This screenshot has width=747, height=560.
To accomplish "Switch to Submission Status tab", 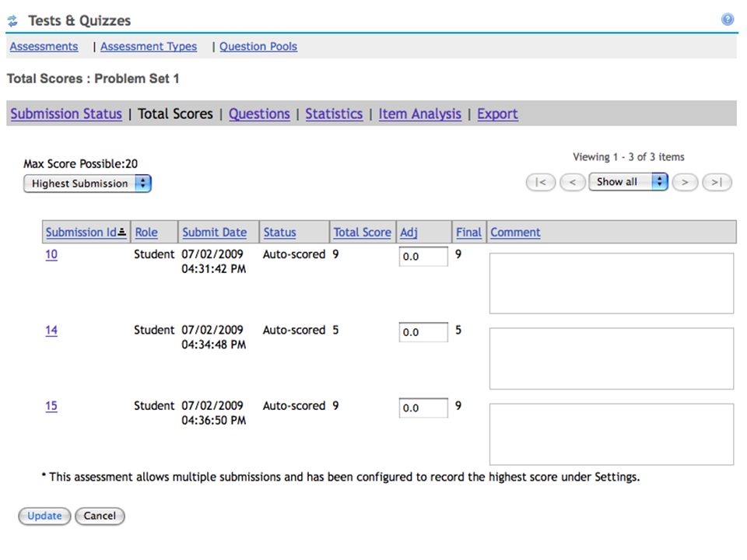I will tap(66, 114).
